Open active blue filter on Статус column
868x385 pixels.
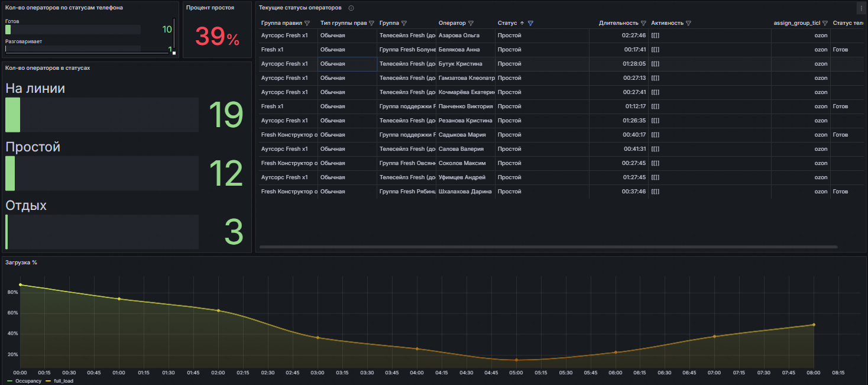(x=530, y=23)
